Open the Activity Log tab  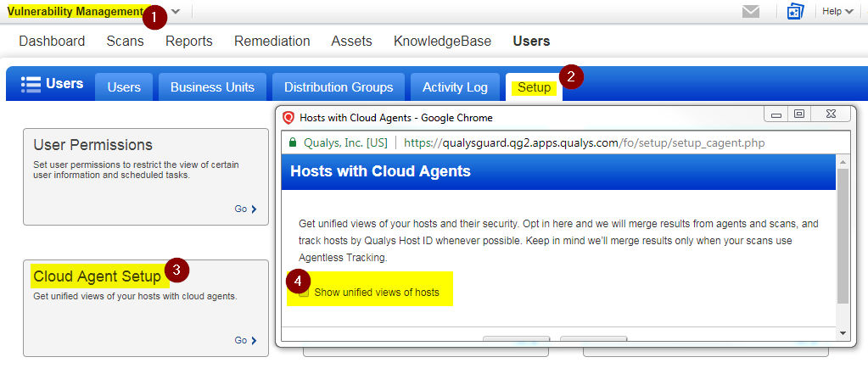pyautogui.click(x=455, y=87)
